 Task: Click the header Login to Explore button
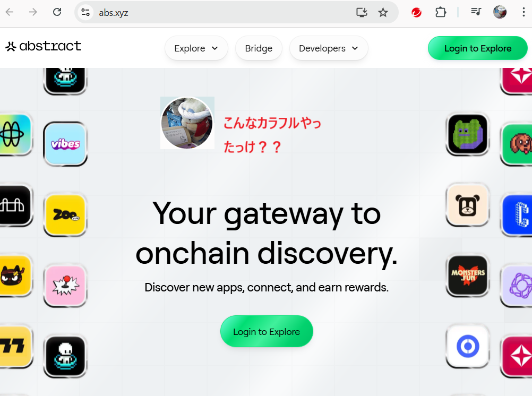click(x=478, y=48)
